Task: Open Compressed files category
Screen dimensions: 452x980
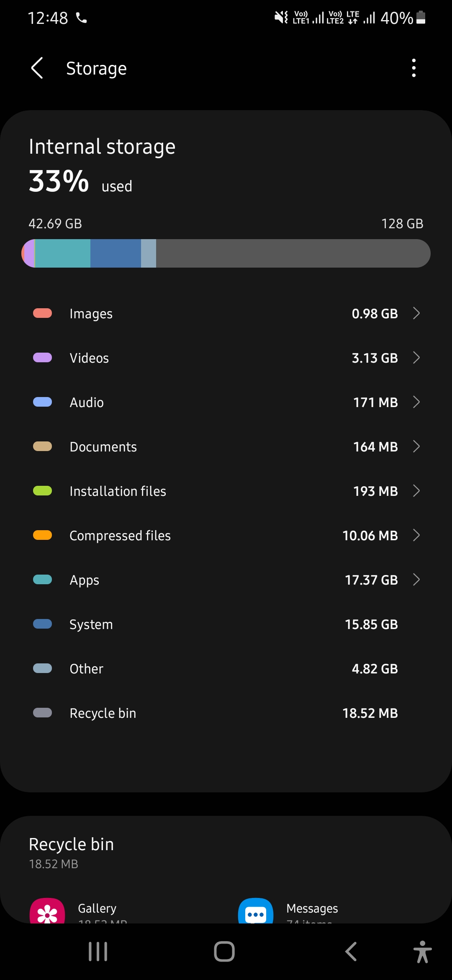Action: [226, 535]
